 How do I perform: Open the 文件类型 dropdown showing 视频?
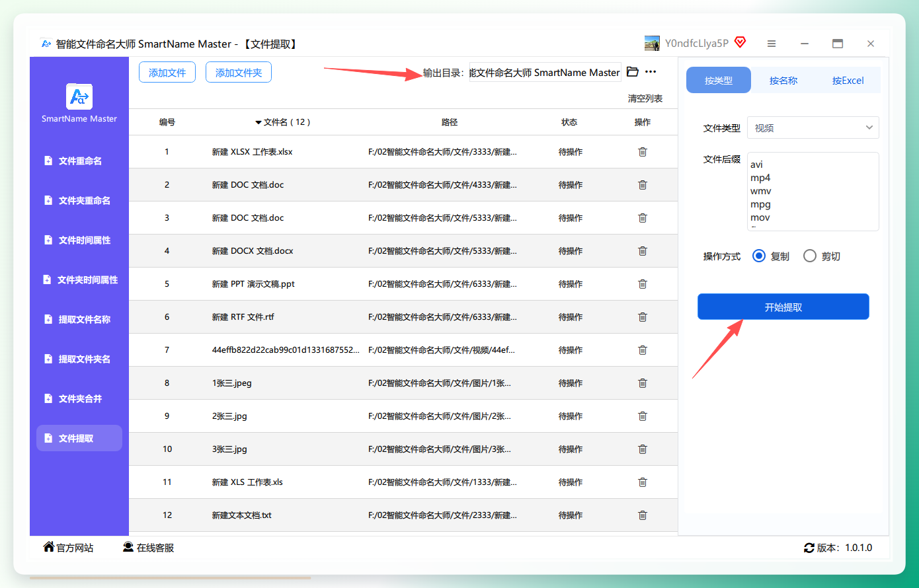tap(813, 128)
